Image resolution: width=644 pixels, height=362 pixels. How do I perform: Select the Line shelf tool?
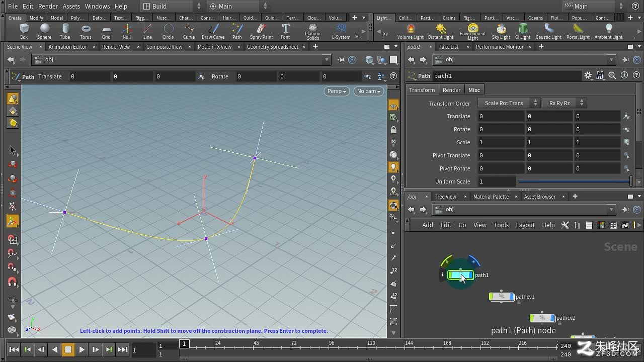point(147,32)
